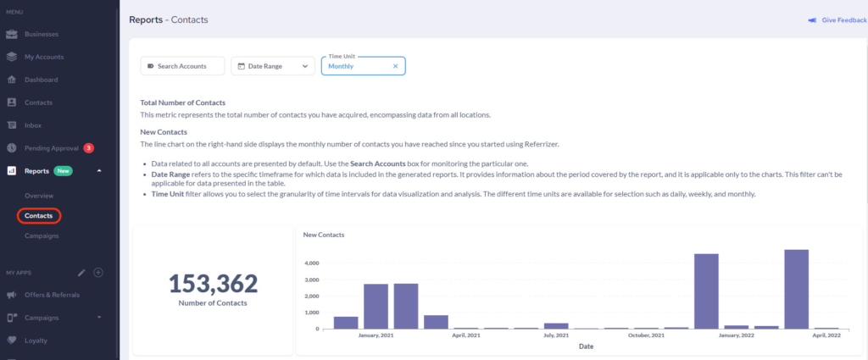Open the Date Range dropdown
The image size is (868, 360).
tap(273, 66)
